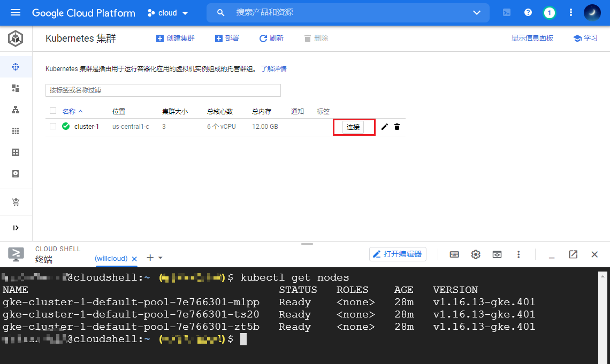
Task: Select the Services and Ingress sidebar icon
Action: tap(16, 110)
